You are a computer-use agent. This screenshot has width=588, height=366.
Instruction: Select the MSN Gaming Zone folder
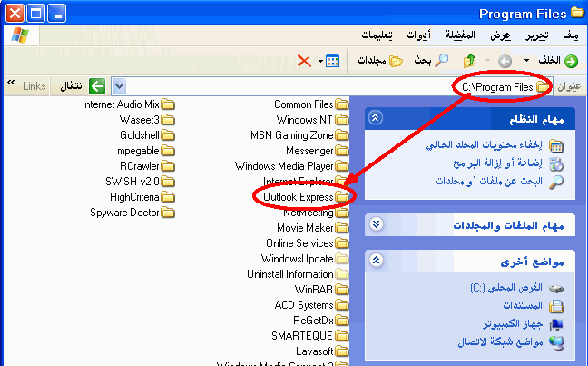click(x=299, y=134)
